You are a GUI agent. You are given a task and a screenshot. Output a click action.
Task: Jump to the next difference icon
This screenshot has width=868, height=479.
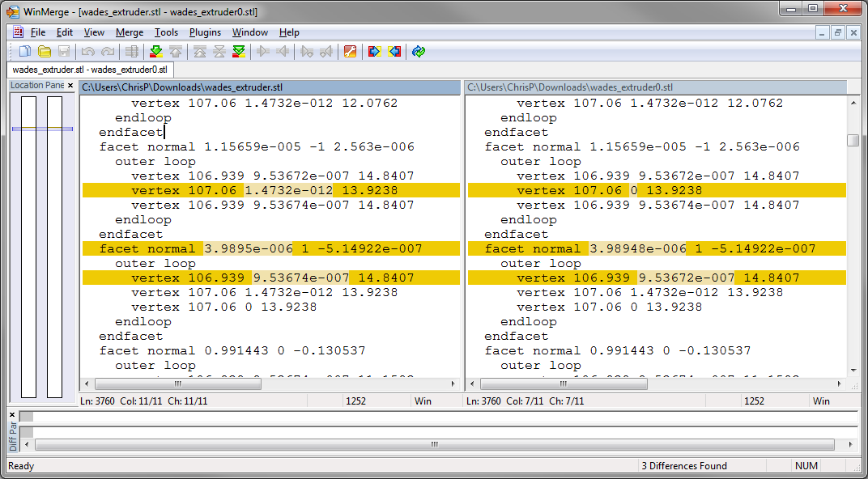coord(156,52)
